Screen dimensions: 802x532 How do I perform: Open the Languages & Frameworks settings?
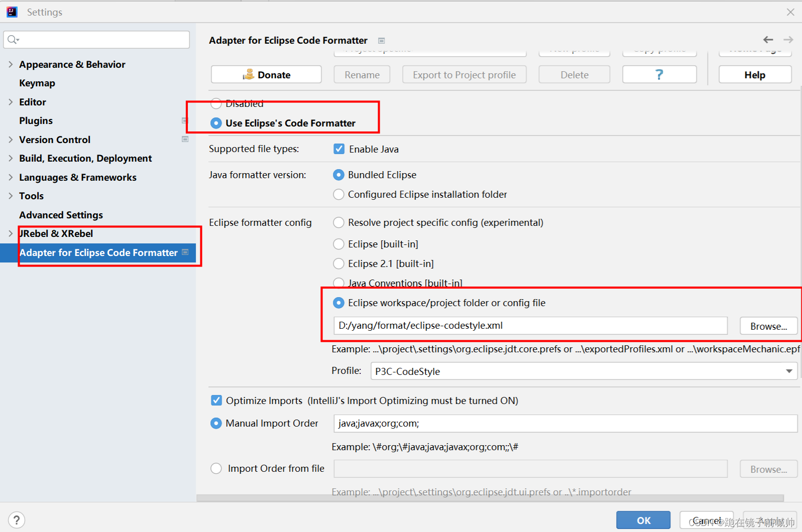tap(78, 177)
